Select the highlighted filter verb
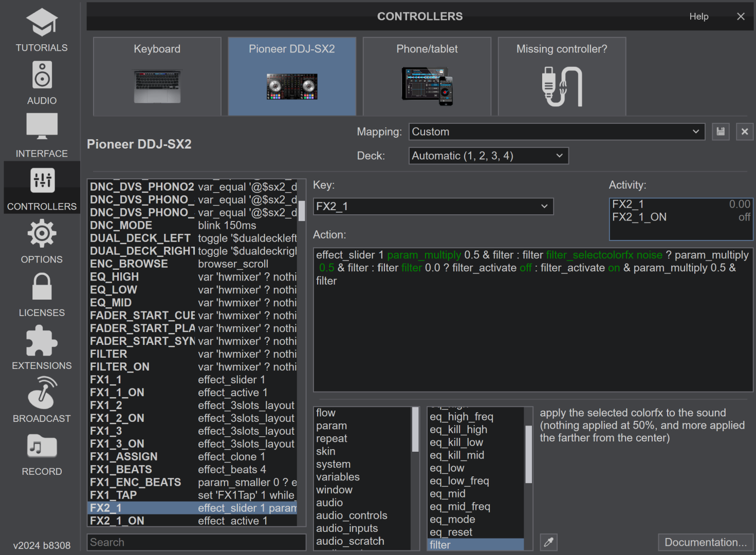756x555 pixels. (x=476, y=545)
